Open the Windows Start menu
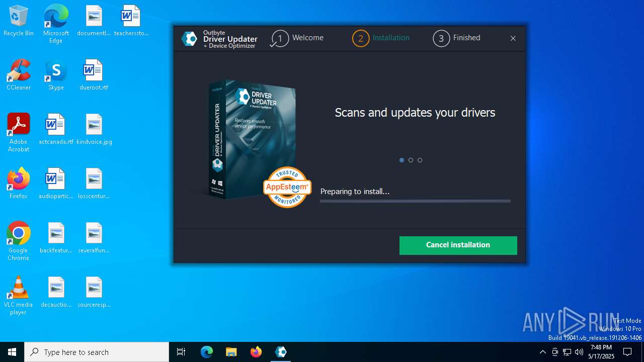 (x=12, y=352)
